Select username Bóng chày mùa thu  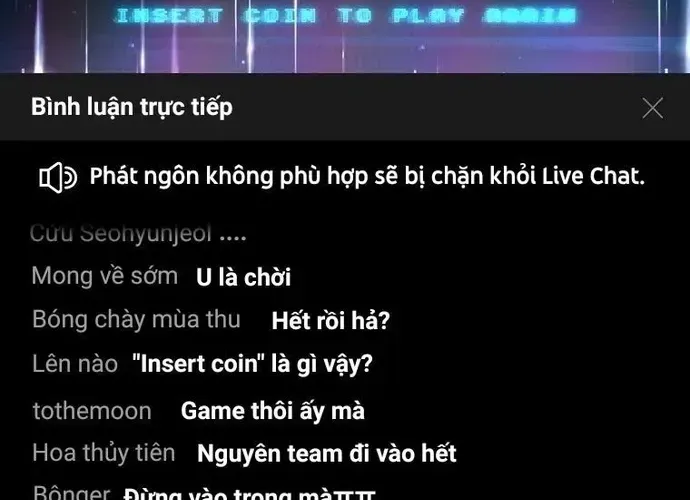pyautogui.click(x=136, y=320)
